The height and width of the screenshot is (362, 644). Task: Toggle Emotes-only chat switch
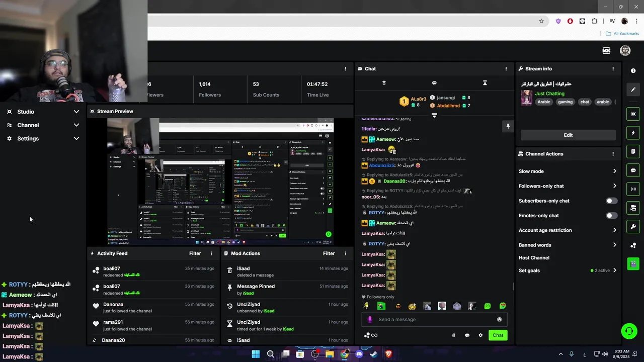click(611, 216)
